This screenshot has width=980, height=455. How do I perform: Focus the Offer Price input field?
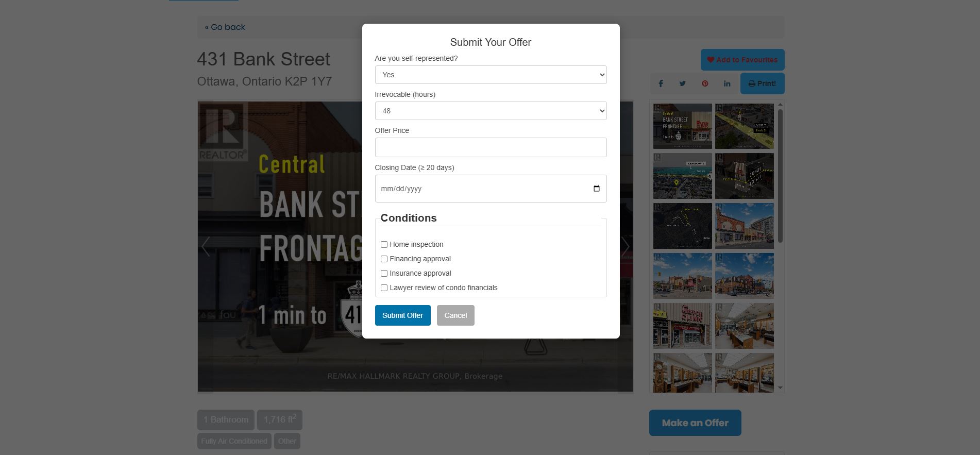(x=491, y=147)
